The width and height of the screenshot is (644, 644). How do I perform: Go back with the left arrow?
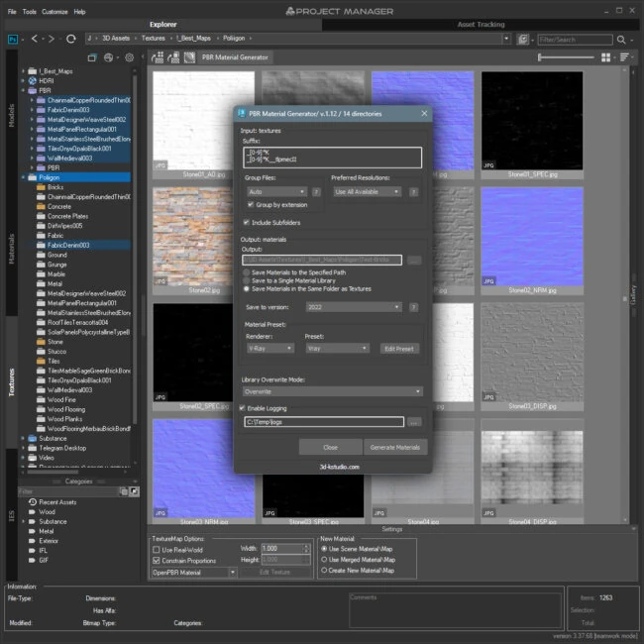(35, 39)
